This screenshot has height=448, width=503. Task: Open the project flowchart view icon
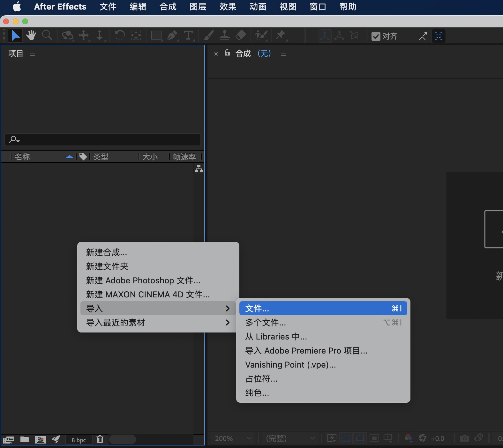[199, 168]
